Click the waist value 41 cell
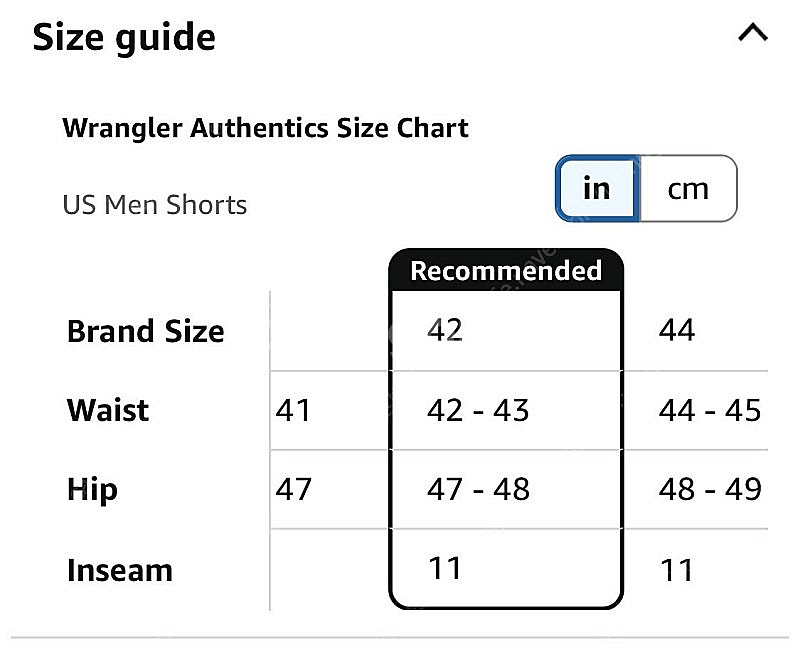 [293, 410]
